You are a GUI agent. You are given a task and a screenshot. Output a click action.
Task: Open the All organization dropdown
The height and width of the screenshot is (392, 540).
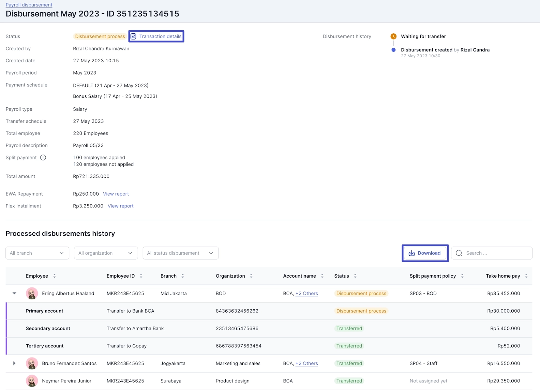[106, 253]
